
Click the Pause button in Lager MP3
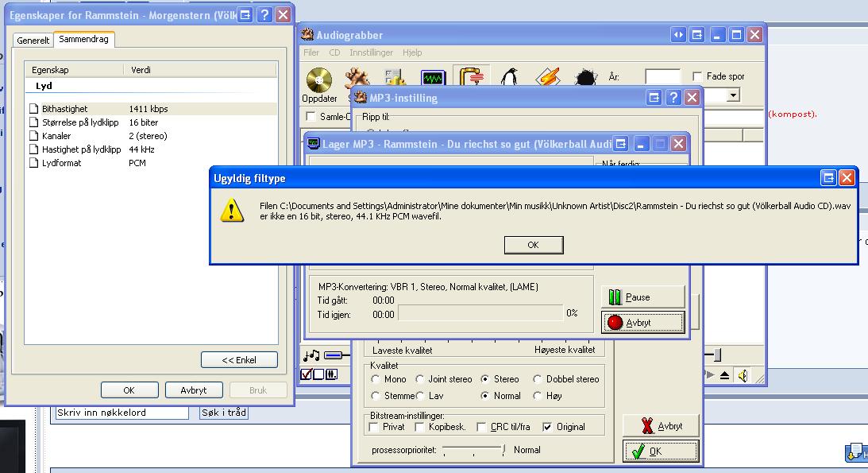point(643,297)
